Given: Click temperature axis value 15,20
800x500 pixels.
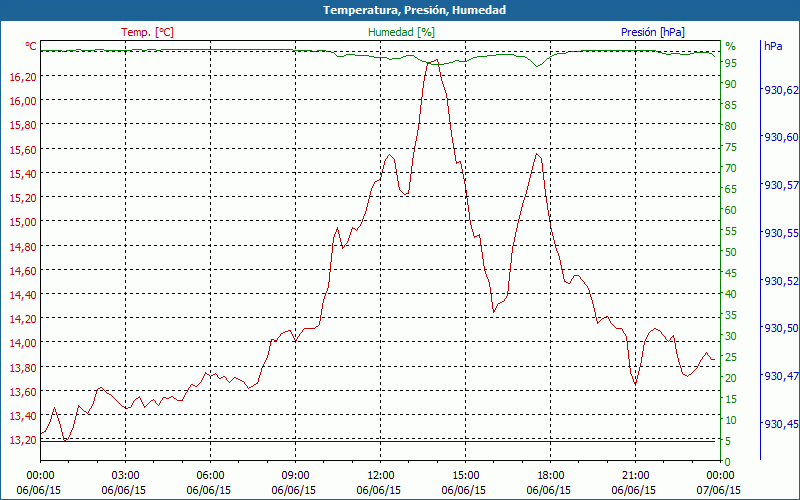Looking at the screenshot, I should point(23,197).
